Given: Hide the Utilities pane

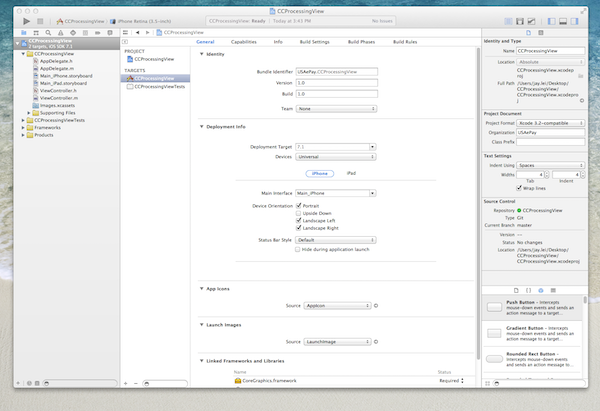Looking at the screenshot, I should (x=576, y=21).
